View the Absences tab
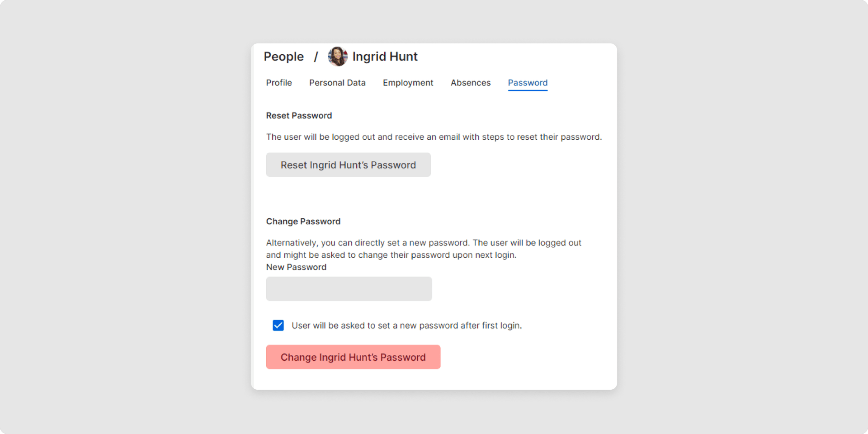Viewport: 868px width, 434px height. [x=470, y=83]
